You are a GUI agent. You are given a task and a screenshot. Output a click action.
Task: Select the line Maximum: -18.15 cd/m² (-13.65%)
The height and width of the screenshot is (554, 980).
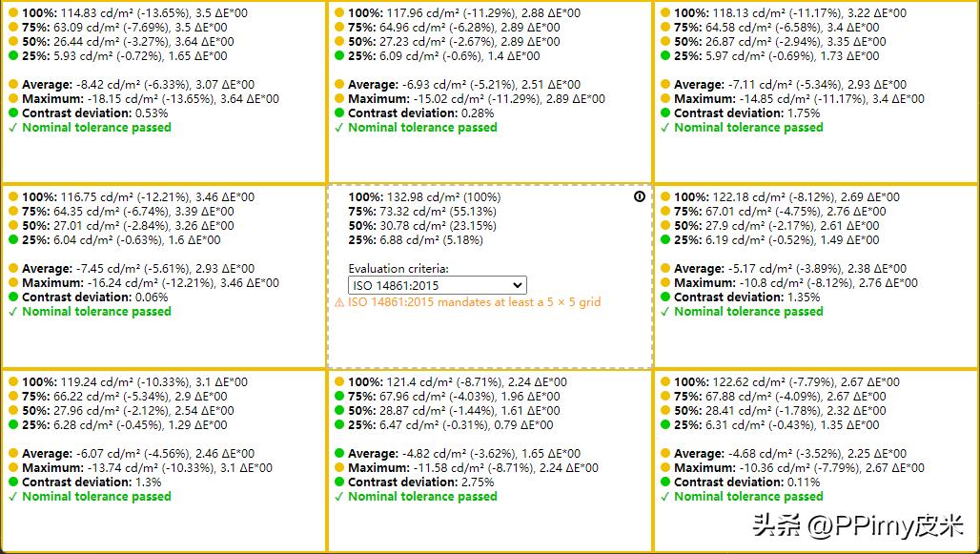pos(151,99)
